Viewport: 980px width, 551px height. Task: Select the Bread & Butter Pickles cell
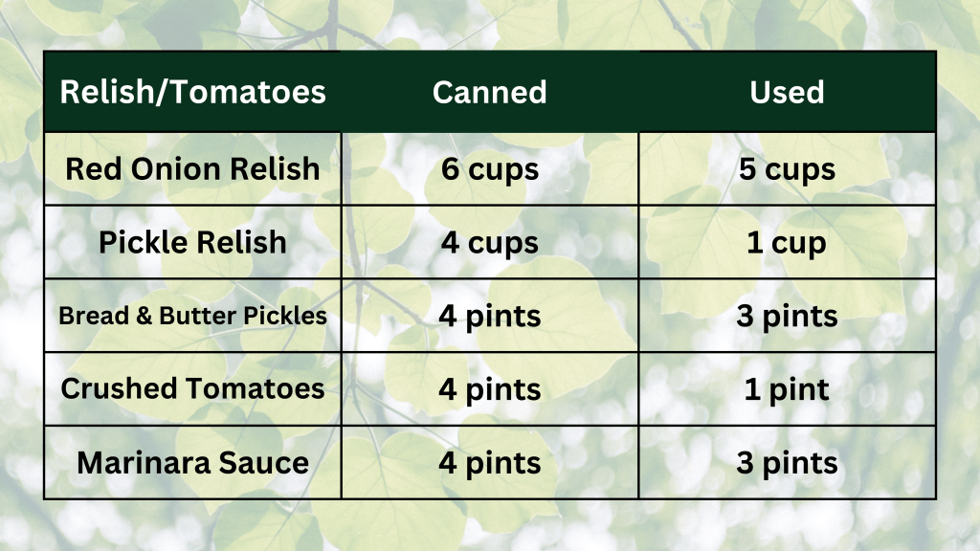(192, 316)
